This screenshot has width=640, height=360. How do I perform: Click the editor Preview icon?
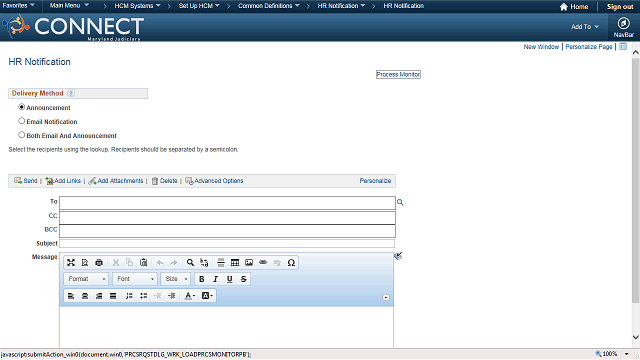tap(85, 262)
